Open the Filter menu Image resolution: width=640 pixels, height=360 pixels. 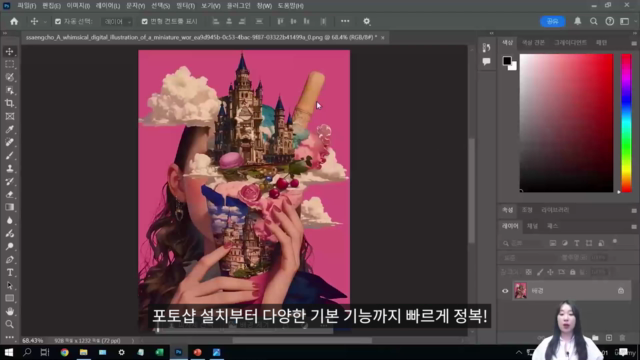tap(185, 6)
